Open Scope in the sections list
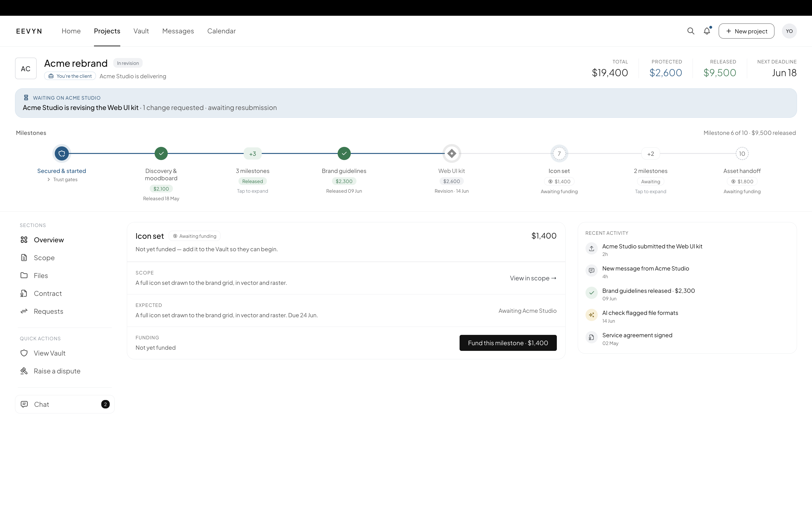Screen dimensions: 812x525 (x=65, y=258)
